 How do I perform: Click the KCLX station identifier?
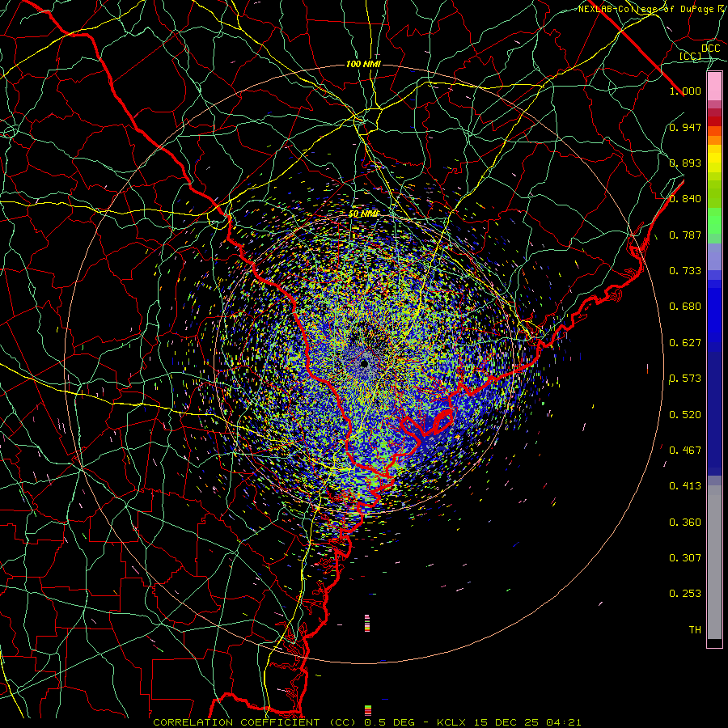(x=451, y=722)
